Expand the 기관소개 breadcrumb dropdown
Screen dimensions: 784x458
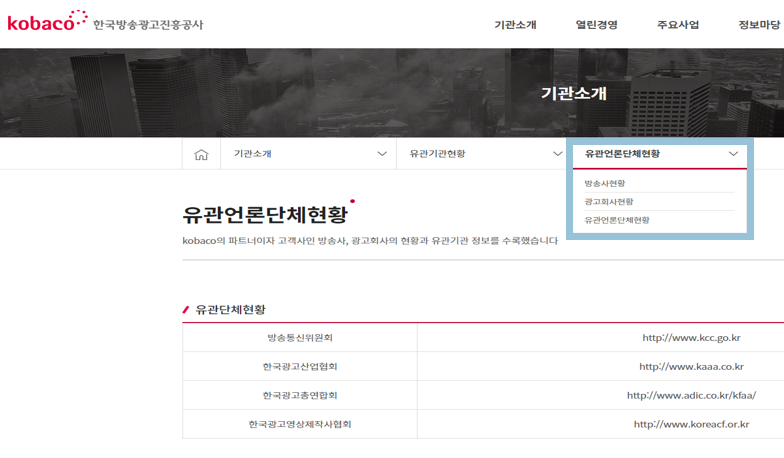(x=308, y=154)
